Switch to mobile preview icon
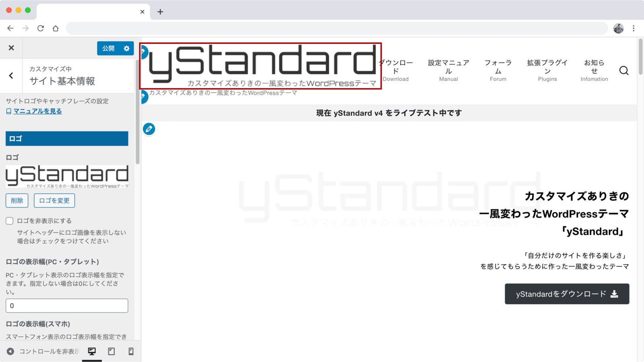 click(x=131, y=351)
